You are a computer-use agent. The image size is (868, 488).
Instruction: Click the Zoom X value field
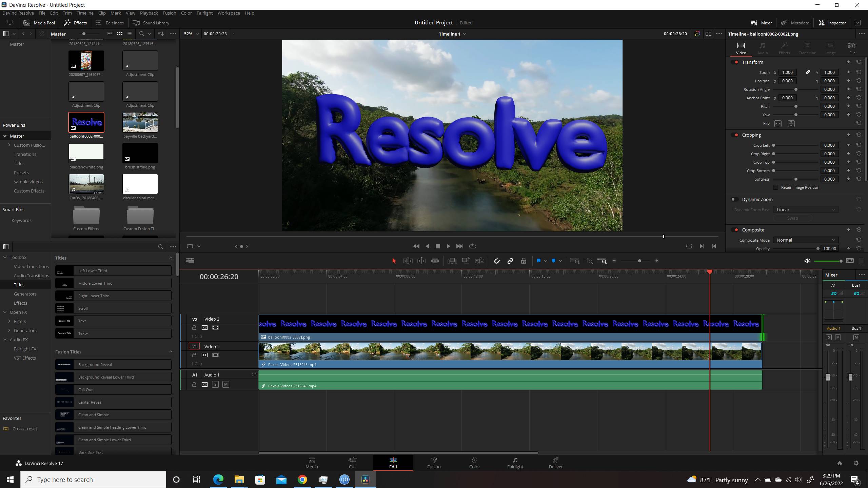coord(787,72)
